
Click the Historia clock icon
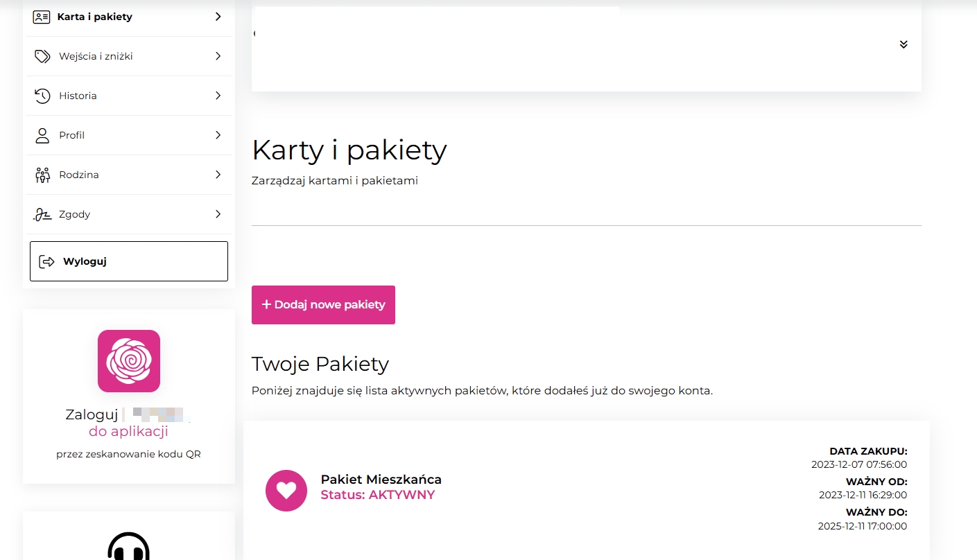42,96
